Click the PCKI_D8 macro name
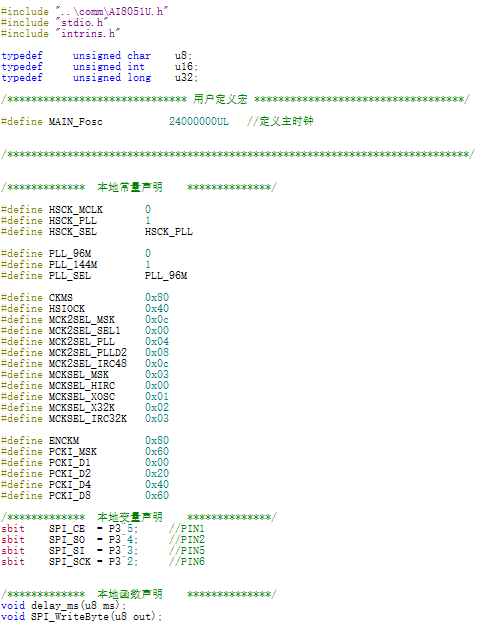 70,496
